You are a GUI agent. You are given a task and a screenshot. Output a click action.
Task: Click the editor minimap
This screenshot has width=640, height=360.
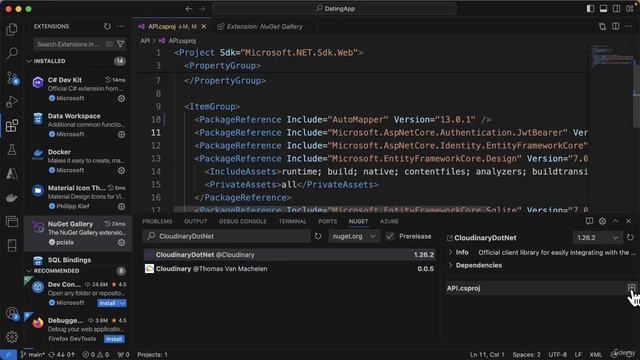[612, 57]
